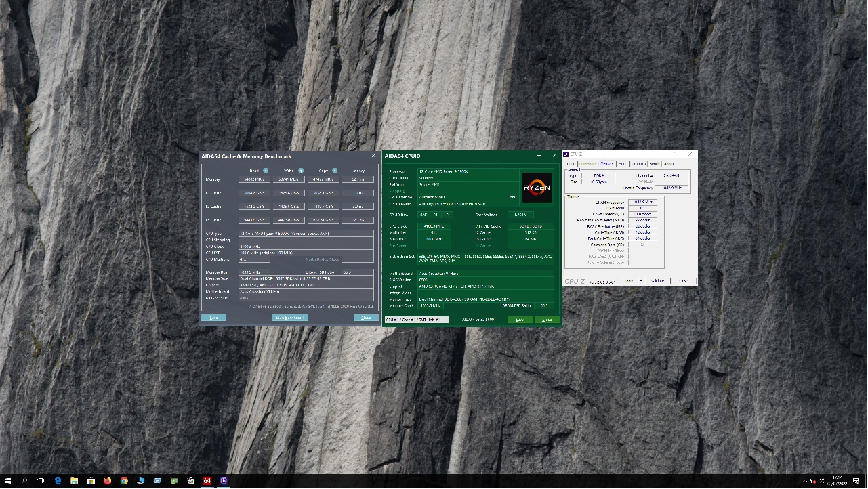This screenshot has width=868, height=489.
Task: Open the About tab in CPU-Z
Action: [669, 164]
